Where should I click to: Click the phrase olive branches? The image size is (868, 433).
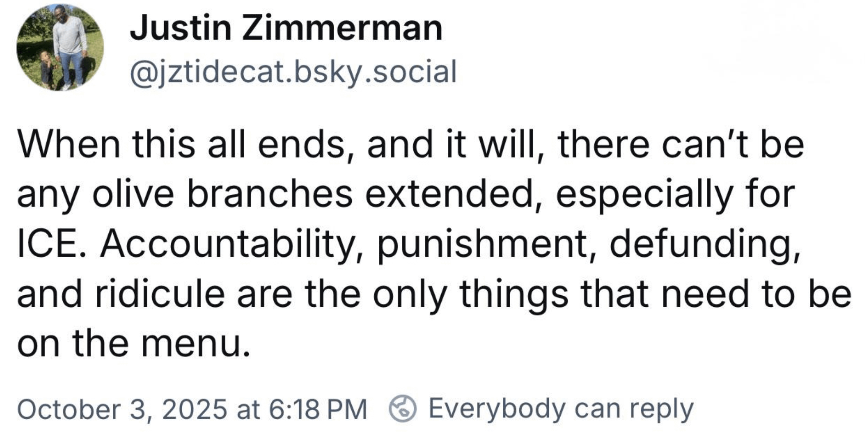[223, 194]
